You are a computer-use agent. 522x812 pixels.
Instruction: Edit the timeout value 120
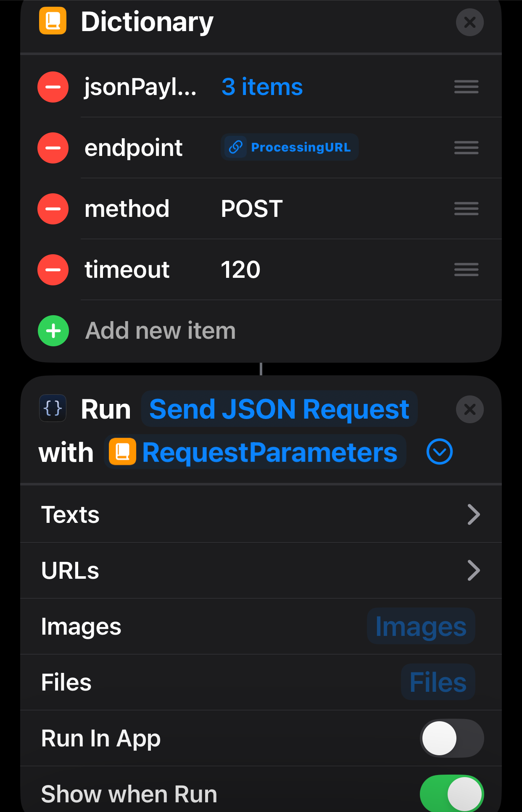click(x=240, y=270)
